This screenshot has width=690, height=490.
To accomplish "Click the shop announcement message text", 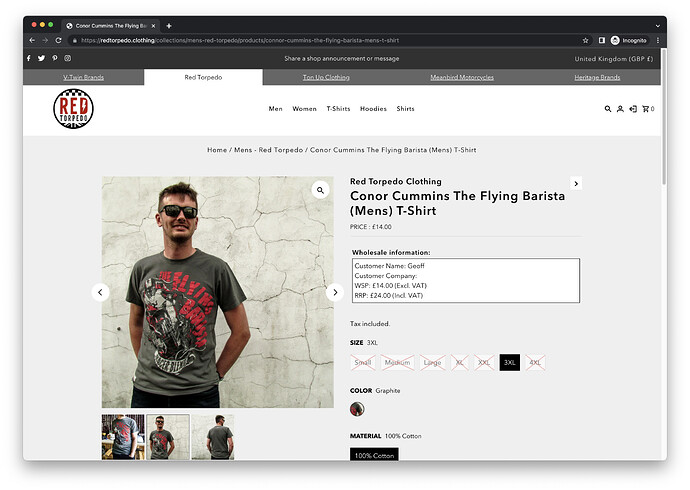I will (341, 59).
